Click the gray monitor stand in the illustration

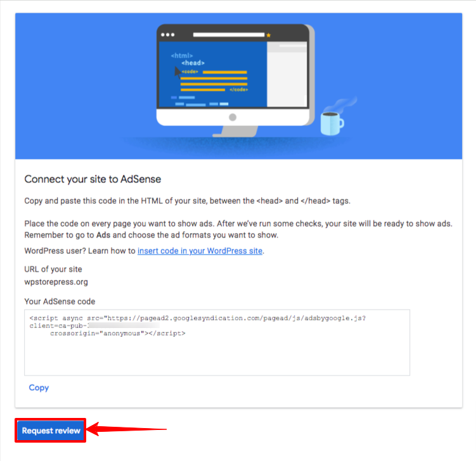[237, 131]
